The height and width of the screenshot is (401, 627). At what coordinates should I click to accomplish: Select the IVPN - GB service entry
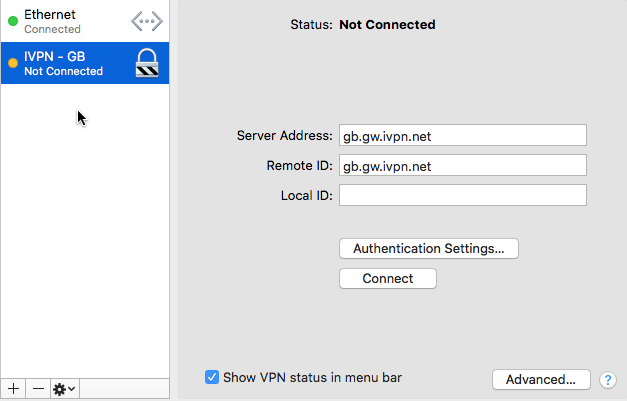(85, 63)
